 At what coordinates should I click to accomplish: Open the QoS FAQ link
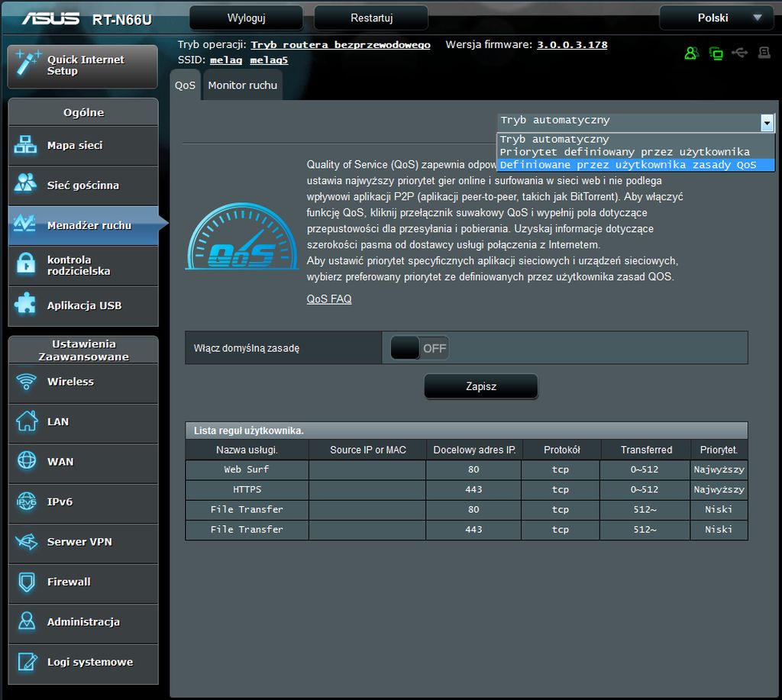click(329, 298)
